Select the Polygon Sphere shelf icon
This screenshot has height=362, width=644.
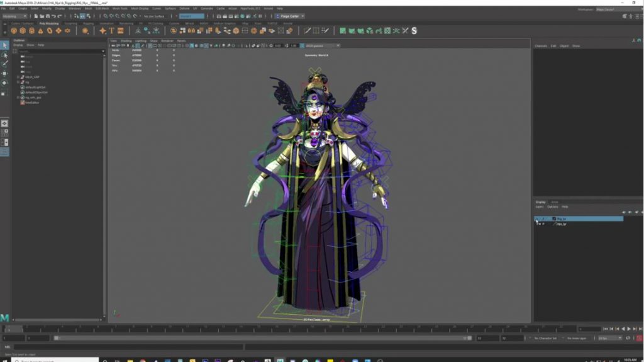pos(14,31)
